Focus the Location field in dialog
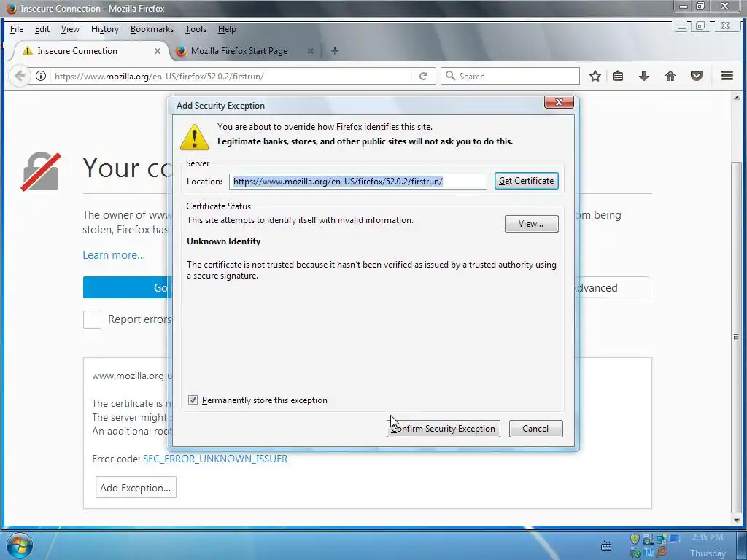 click(x=357, y=182)
